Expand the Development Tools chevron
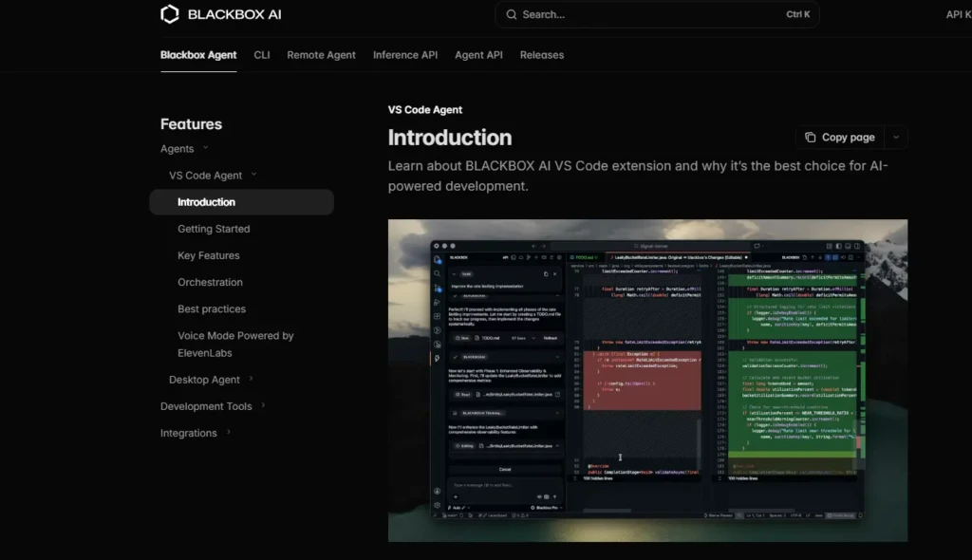The image size is (972, 560). [263, 405]
